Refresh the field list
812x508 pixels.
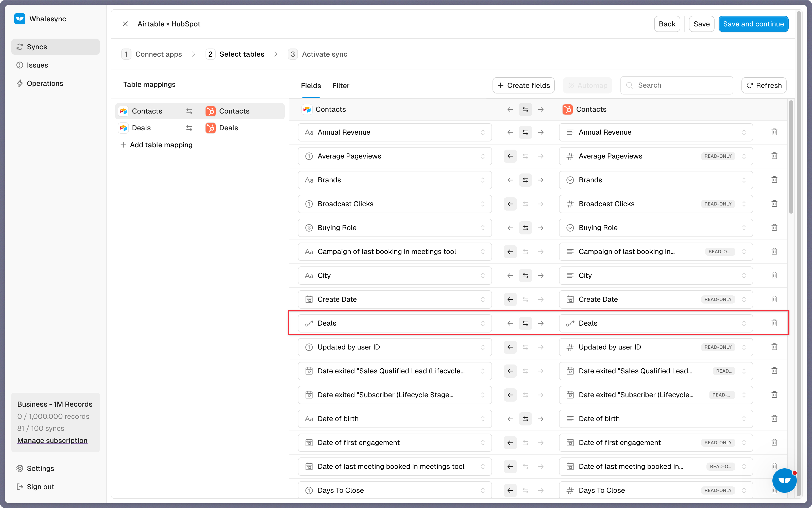(764, 85)
